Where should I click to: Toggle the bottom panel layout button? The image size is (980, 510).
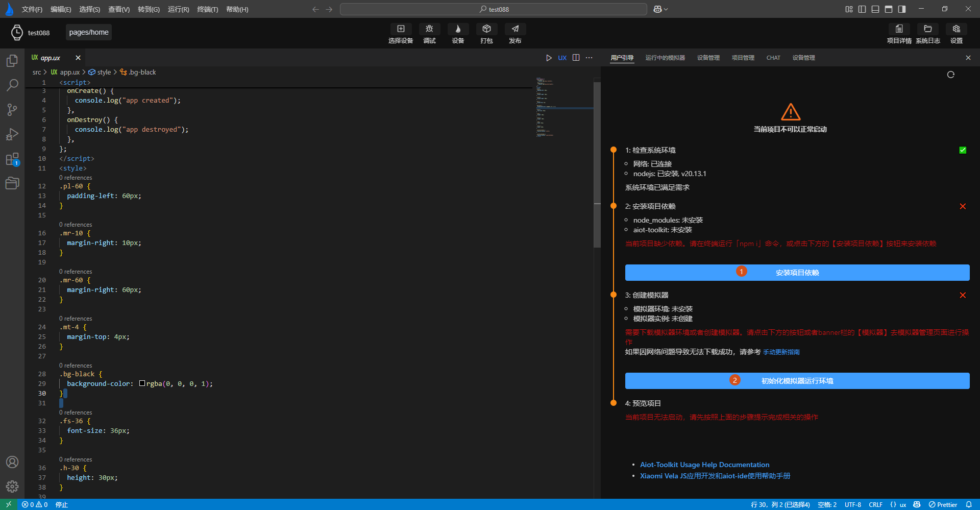[875, 9]
